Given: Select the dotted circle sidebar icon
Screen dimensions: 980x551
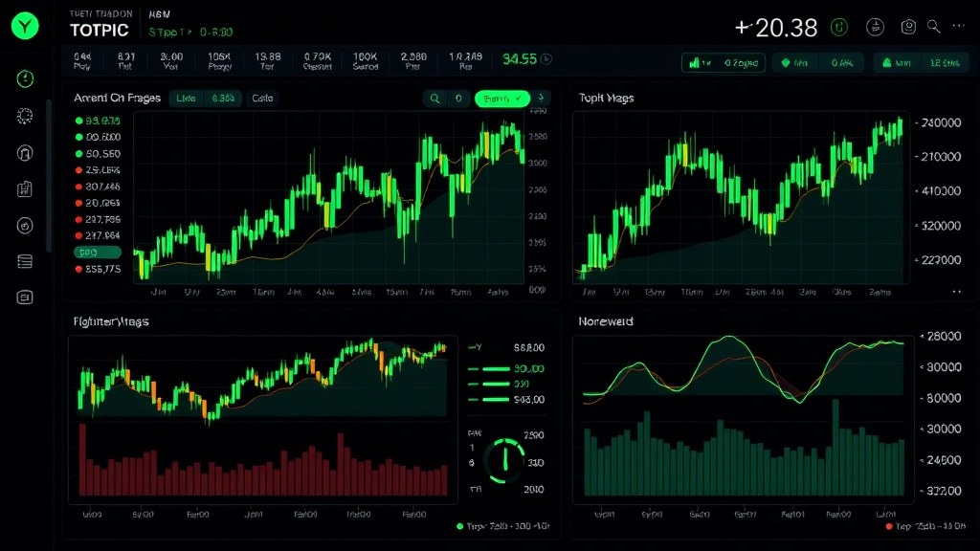Looking at the screenshot, I should click(25, 116).
